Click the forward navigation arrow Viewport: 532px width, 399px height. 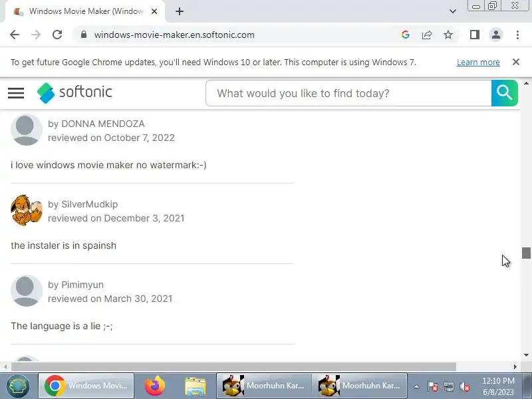[x=36, y=35]
